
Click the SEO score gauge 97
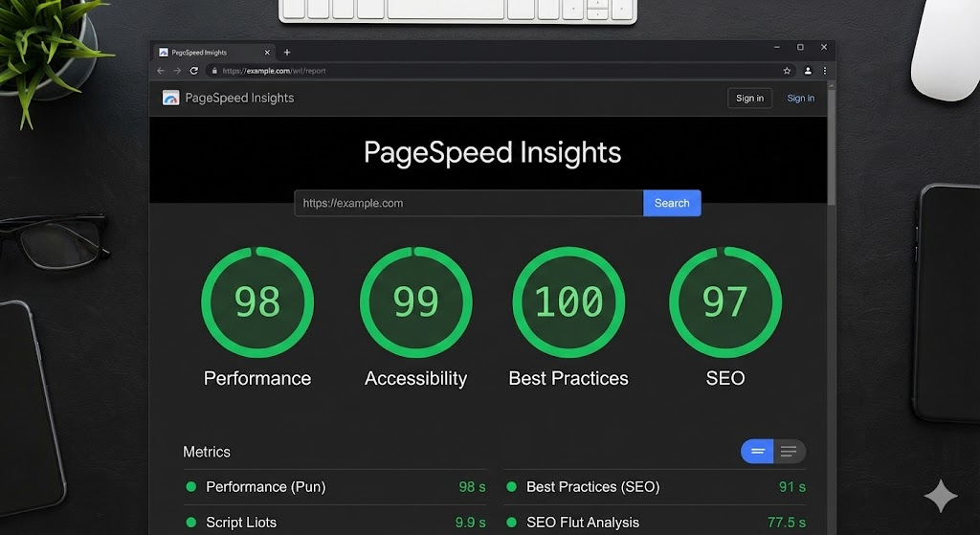tap(725, 301)
